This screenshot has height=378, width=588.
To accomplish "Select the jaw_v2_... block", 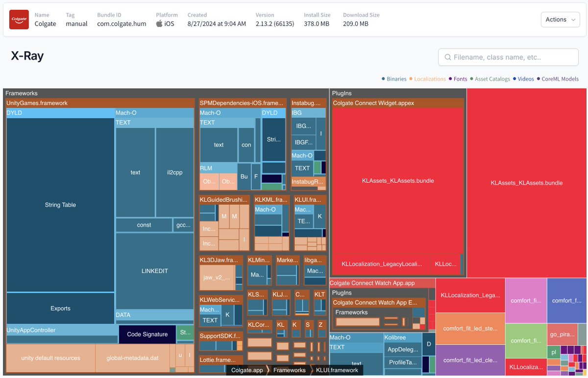I will click(216, 277).
